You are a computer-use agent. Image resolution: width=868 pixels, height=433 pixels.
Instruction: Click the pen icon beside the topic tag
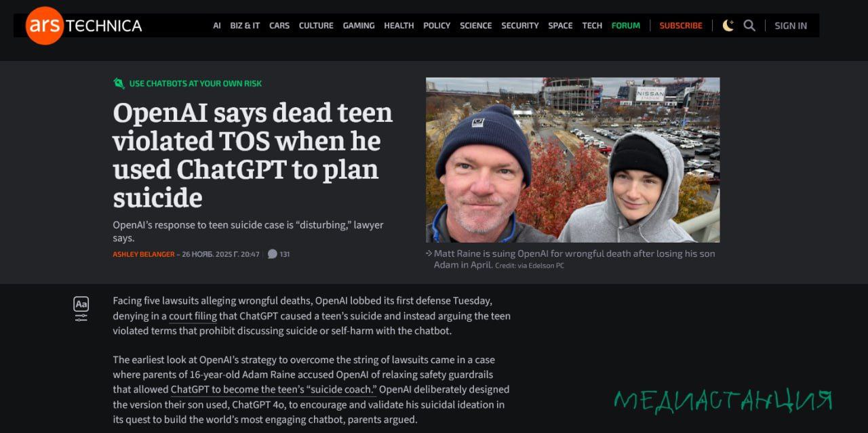[119, 83]
